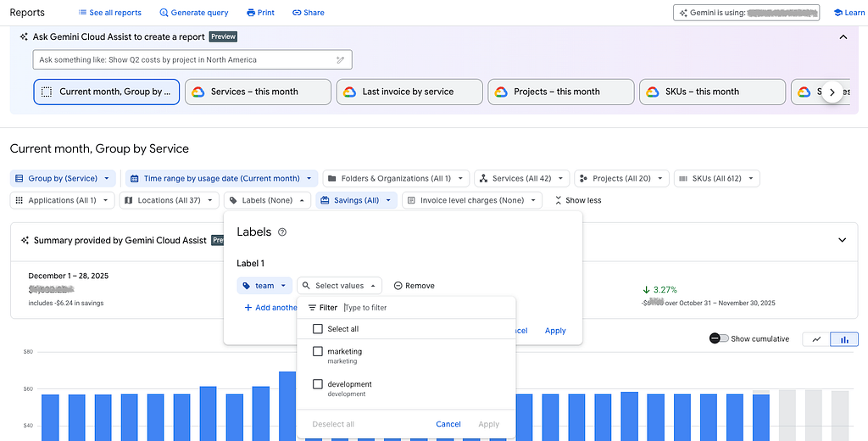868x441 pixels.
Task: Open Services (All 42) filter
Action: [x=522, y=178]
